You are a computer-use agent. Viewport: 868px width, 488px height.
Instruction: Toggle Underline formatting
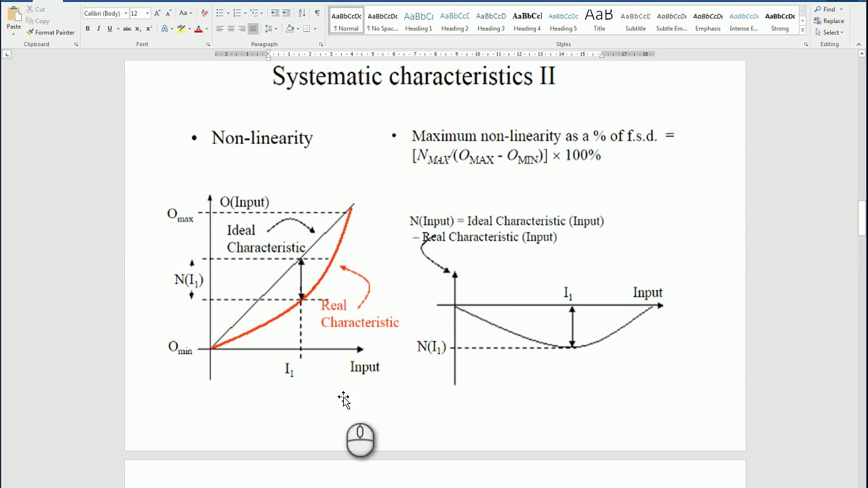tap(109, 29)
